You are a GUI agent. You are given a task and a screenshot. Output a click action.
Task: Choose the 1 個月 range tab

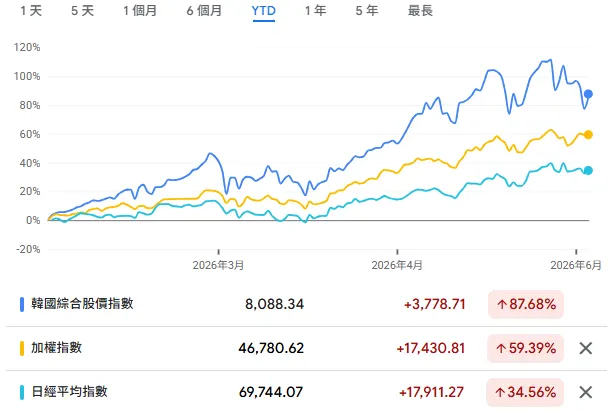(x=140, y=11)
